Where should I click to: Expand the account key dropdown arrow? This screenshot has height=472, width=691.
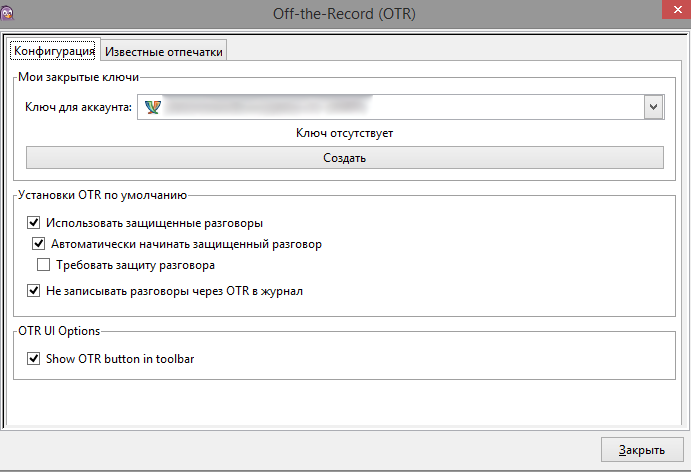[x=653, y=106]
